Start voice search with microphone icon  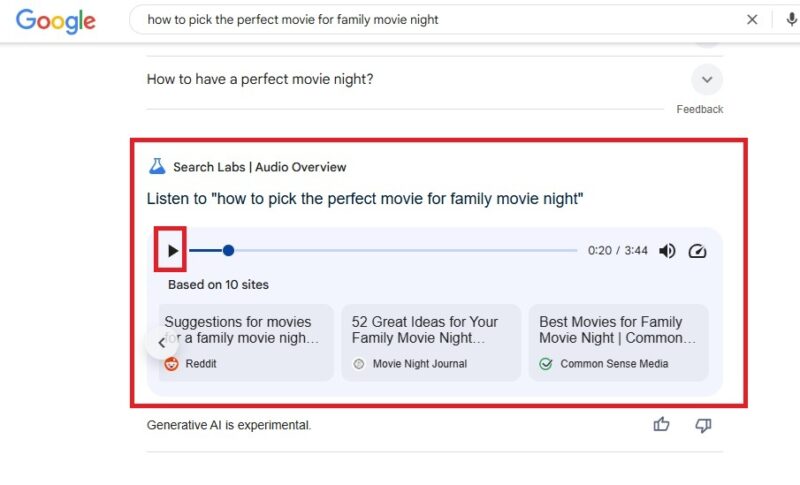click(x=792, y=19)
